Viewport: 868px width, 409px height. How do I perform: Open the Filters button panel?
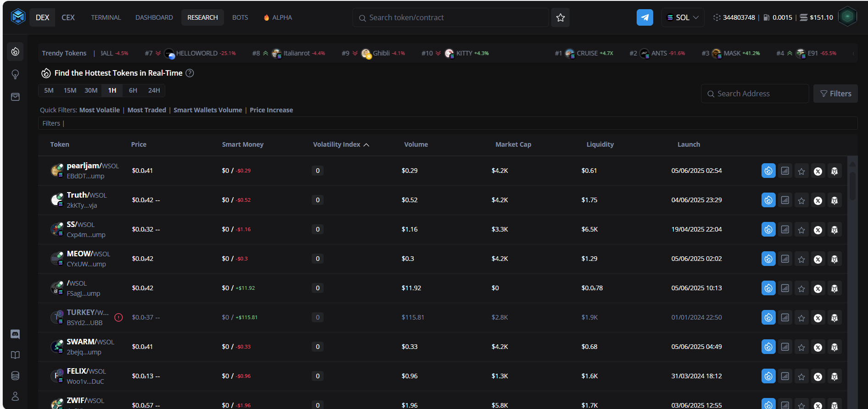(835, 94)
